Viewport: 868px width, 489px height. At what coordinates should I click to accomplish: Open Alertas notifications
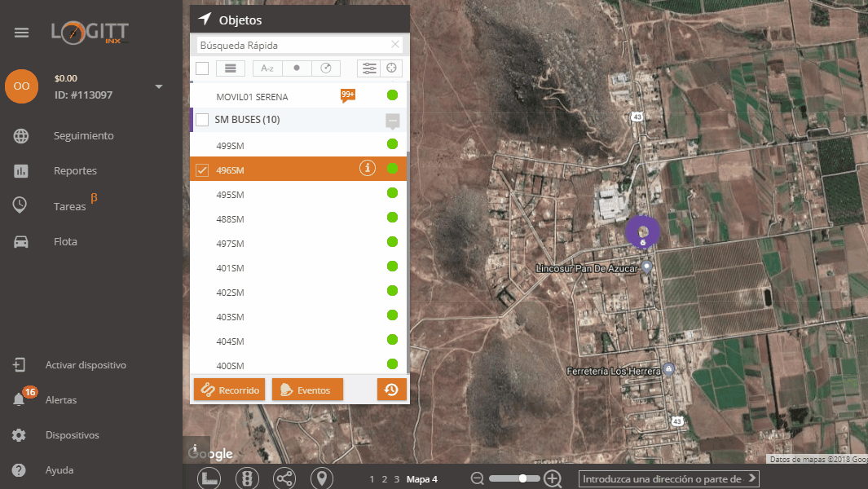coord(61,400)
